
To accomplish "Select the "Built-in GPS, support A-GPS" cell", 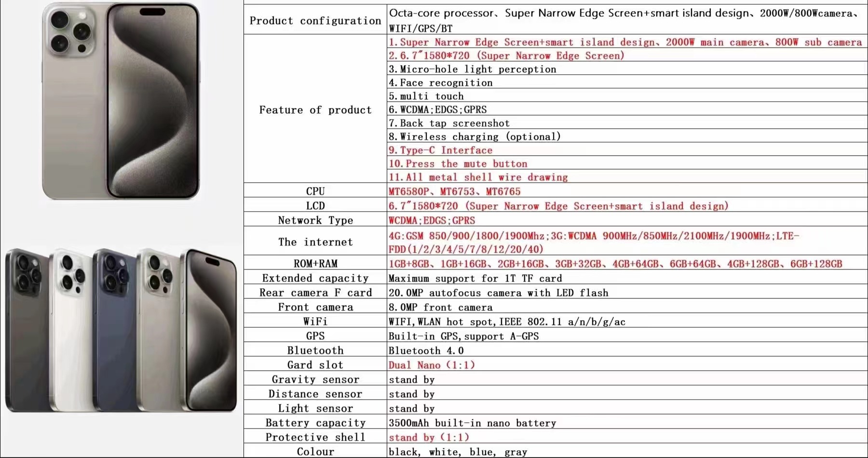I will point(464,336).
